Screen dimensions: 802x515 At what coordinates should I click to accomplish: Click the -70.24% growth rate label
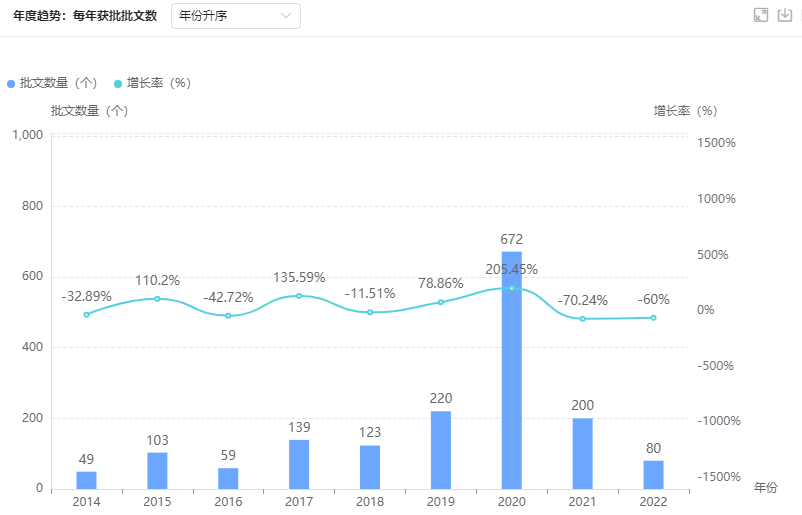click(583, 300)
